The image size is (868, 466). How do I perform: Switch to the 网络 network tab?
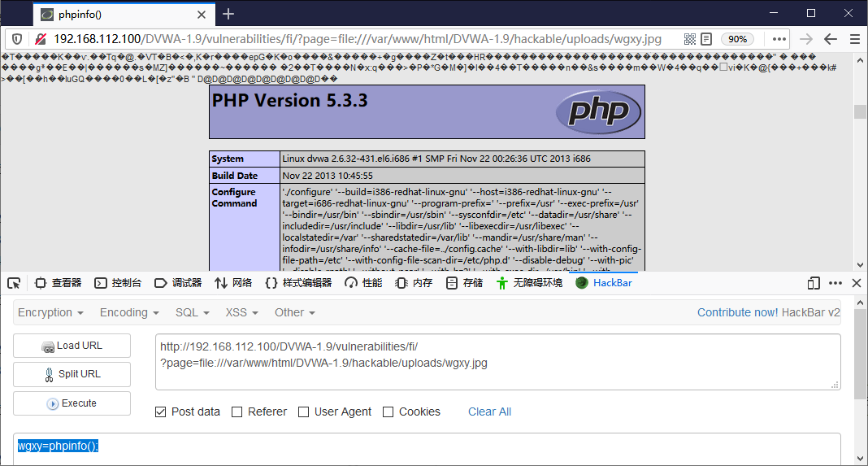point(233,283)
